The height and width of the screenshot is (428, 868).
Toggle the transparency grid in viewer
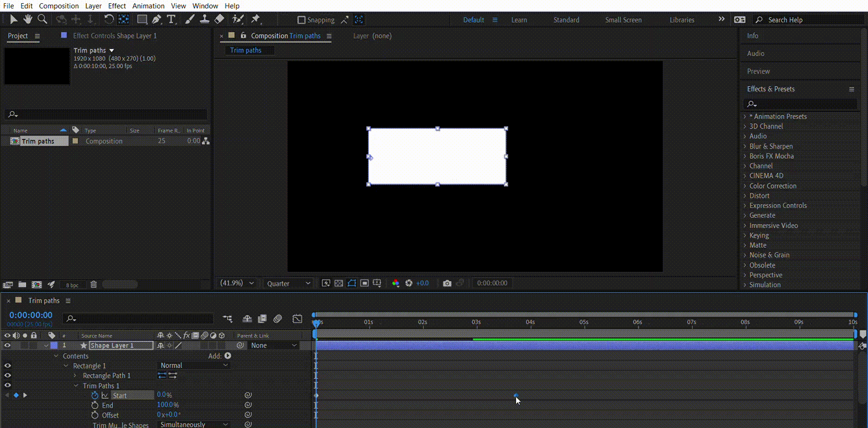point(339,283)
